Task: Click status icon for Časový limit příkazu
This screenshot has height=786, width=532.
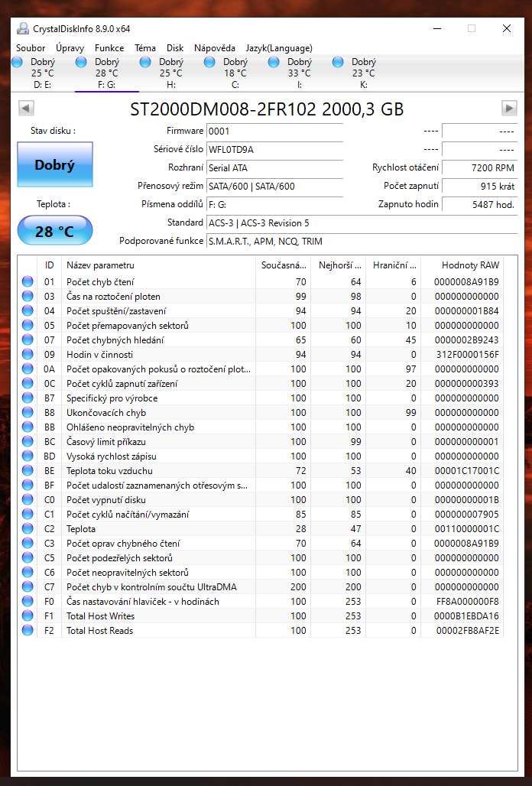Action: 28,442
